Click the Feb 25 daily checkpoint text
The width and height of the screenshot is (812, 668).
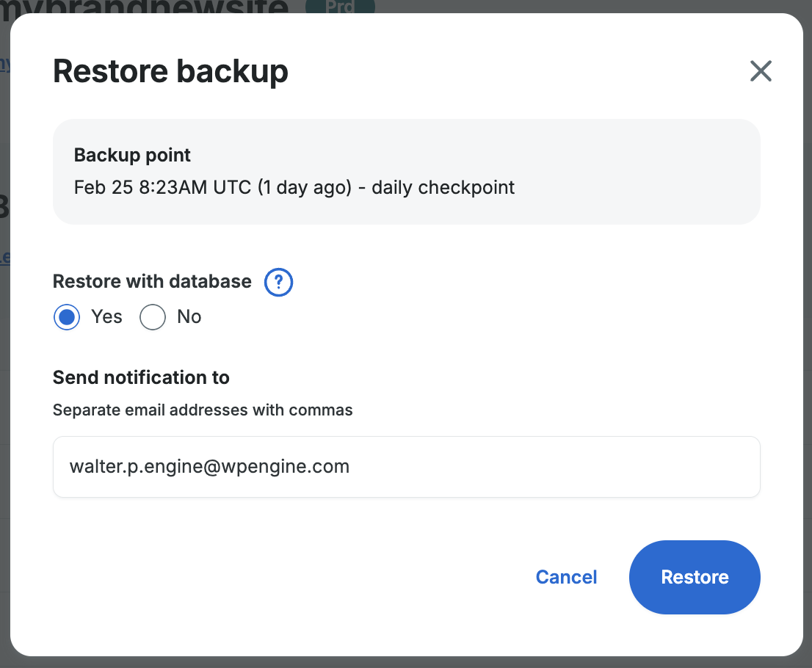pyautogui.click(x=294, y=187)
